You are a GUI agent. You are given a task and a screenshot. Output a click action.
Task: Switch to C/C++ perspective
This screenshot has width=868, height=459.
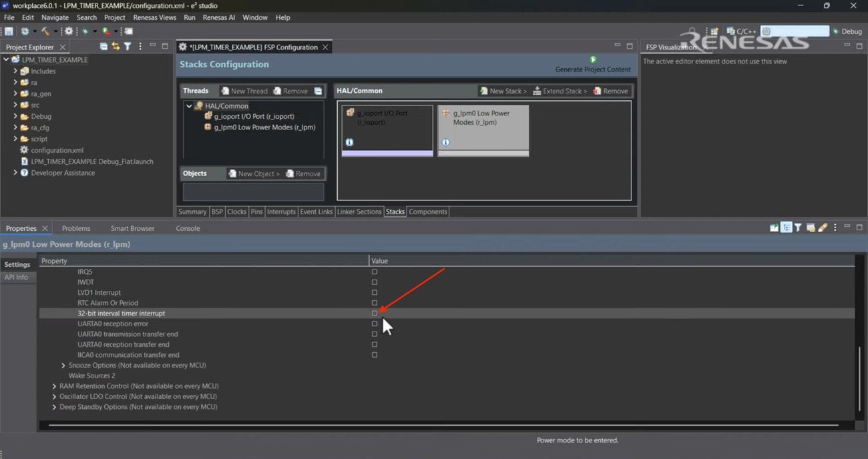coord(741,31)
